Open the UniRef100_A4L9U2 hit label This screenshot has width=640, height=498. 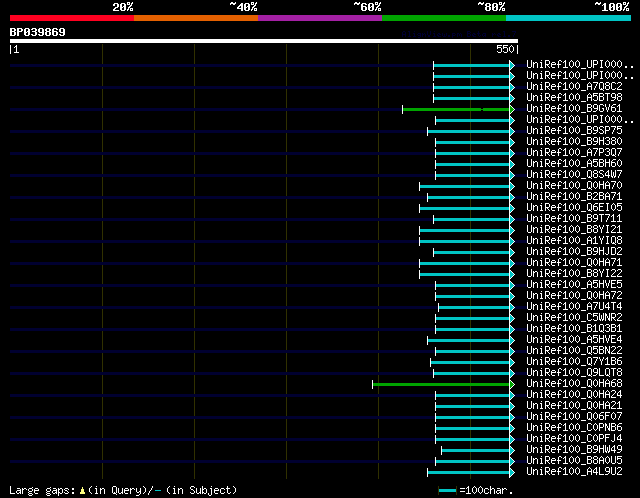coord(574,471)
